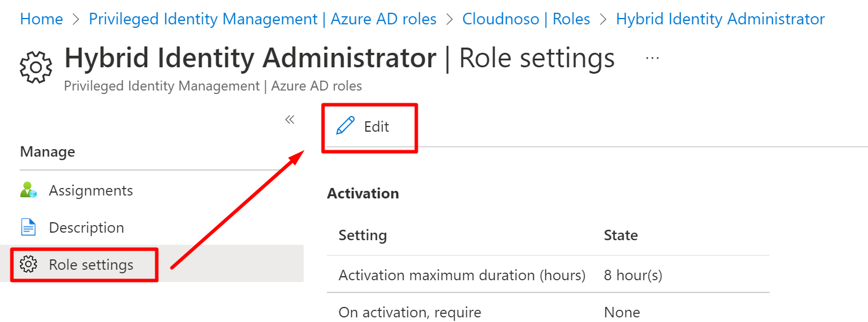The width and height of the screenshot is (868, 322).
Task: Select Activation maximum duration row
Action: click(x=462, y=275)
